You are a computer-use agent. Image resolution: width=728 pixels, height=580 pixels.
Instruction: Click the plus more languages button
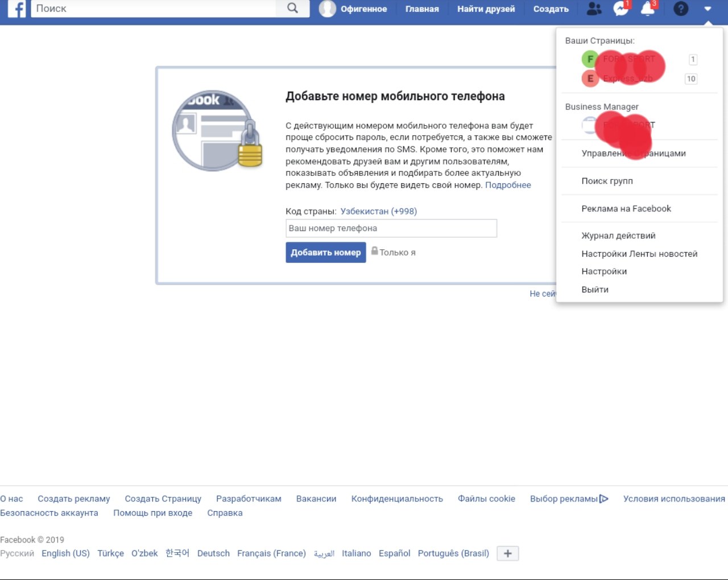click(x=508, y=553)
